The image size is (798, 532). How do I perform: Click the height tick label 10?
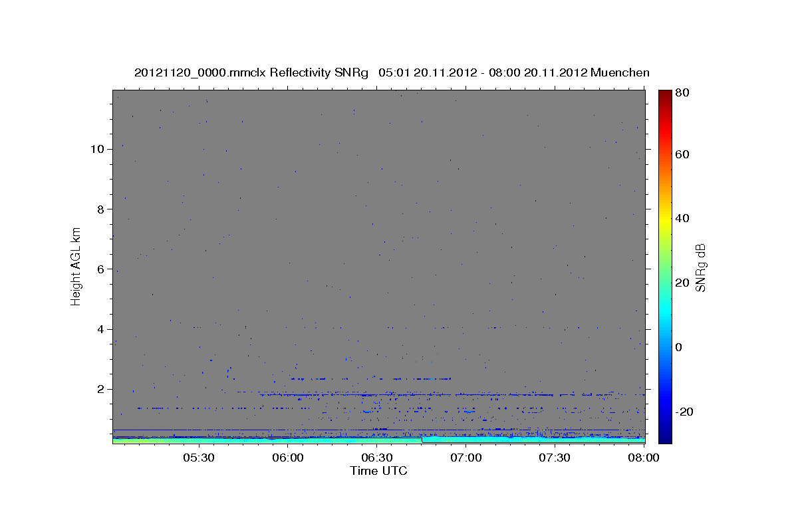99,149
